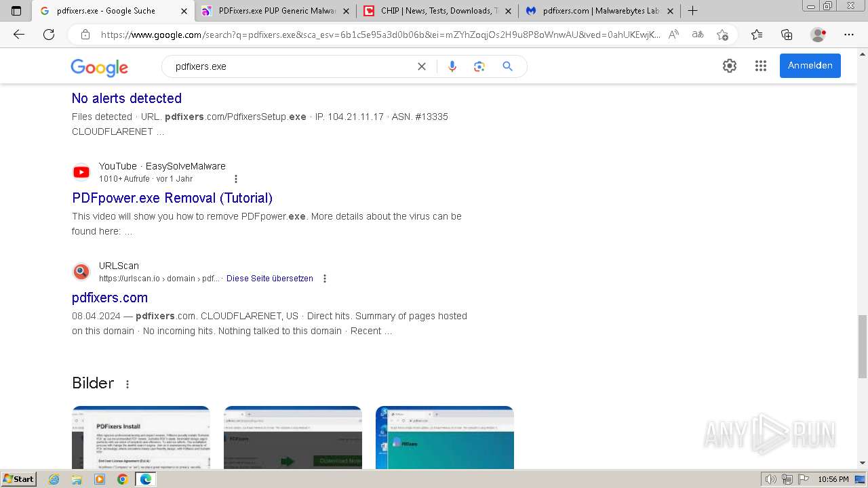Viewport: 868px width, 488px height.
Task: Close the Malwarebytes Labs tab
Action: point(670,11)
